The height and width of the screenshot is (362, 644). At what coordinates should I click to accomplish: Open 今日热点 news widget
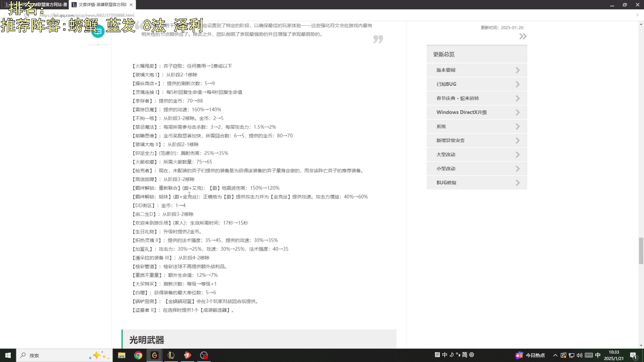tap(530, 355)
